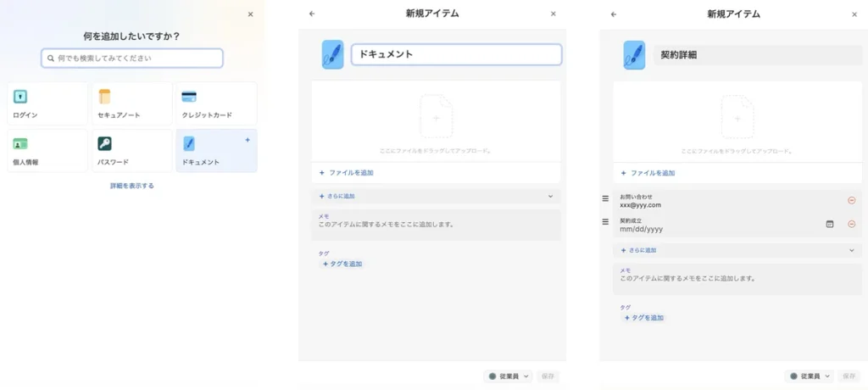Grab the drag handle beside お問い合わせ
The width and height of the screenshot is (868, 390).
tap(605, 199)
